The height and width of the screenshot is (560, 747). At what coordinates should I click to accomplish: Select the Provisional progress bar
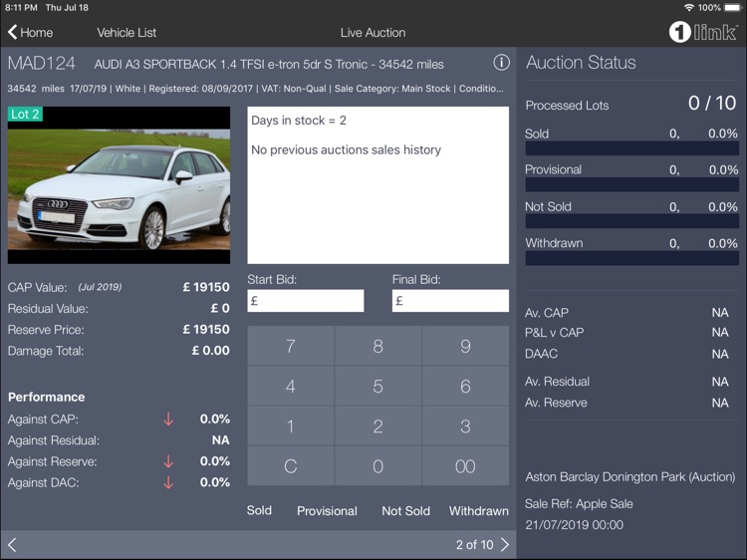[x=632, y=185]
